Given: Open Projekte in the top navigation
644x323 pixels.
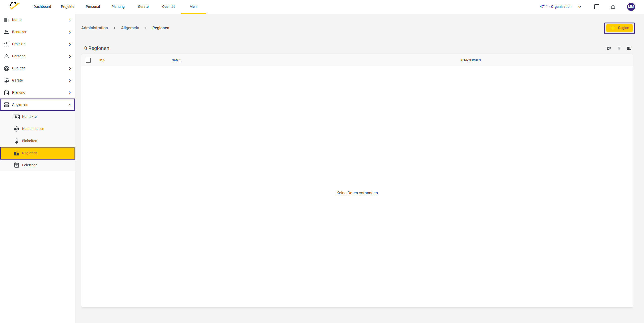Looking at the screenshot, I should pos(68,7).
